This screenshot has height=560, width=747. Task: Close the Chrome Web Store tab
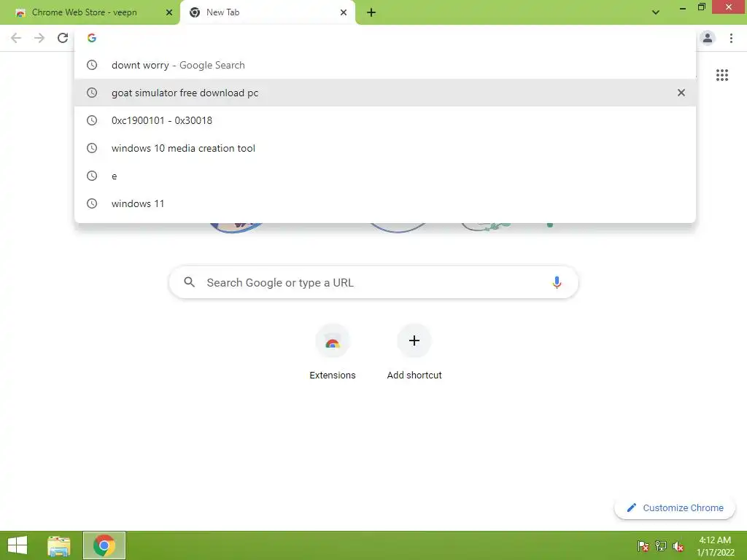click(169, 12)
